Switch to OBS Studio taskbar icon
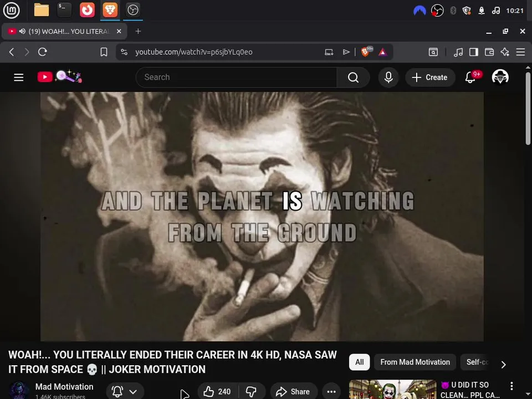This screenshot has width=532, height=399. pos(132,10)
